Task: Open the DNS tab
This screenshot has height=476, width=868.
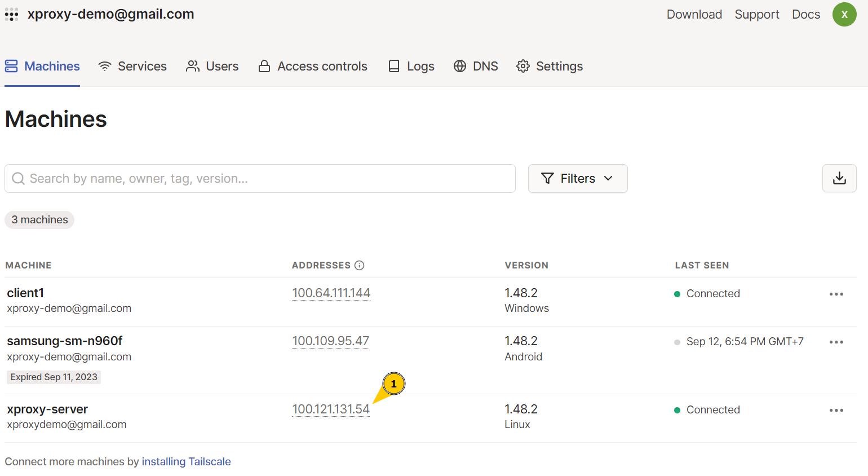Action: tap(476, 66)
